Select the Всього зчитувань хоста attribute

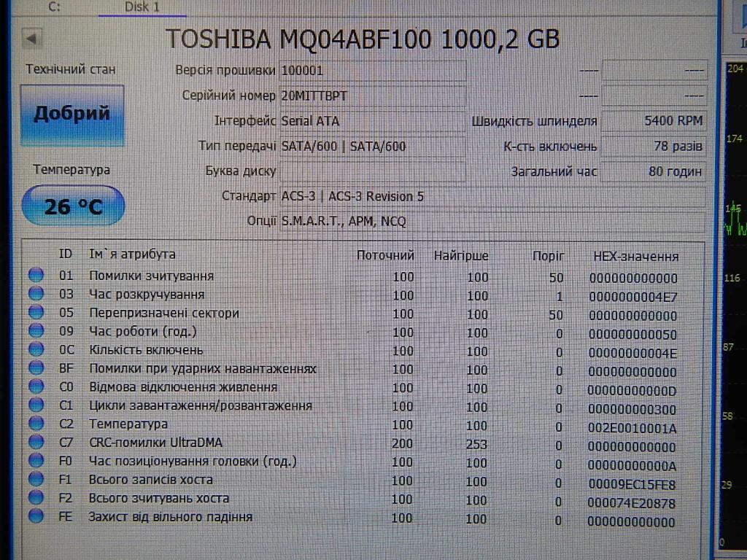(158, 498)
